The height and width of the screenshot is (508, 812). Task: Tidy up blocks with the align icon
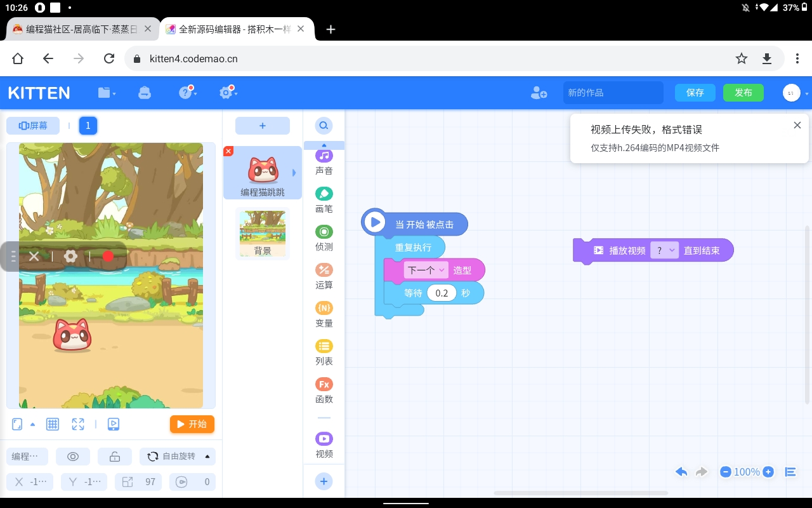pos(790,472)
